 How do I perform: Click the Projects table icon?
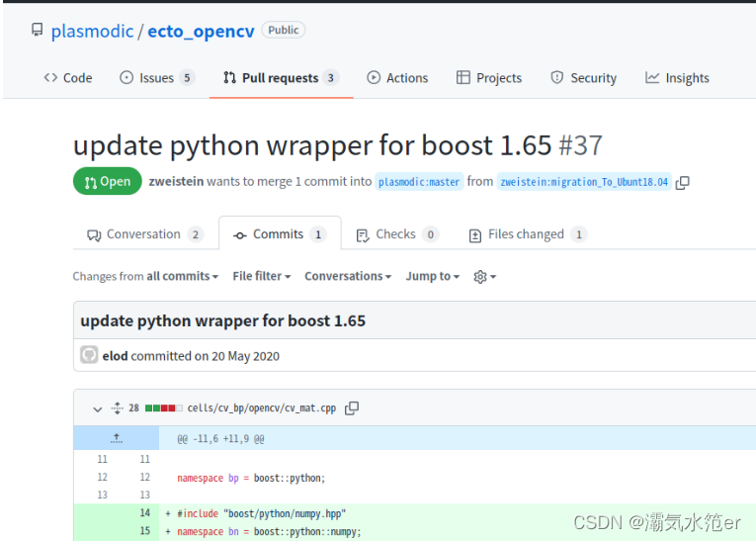tap(462, 77)
